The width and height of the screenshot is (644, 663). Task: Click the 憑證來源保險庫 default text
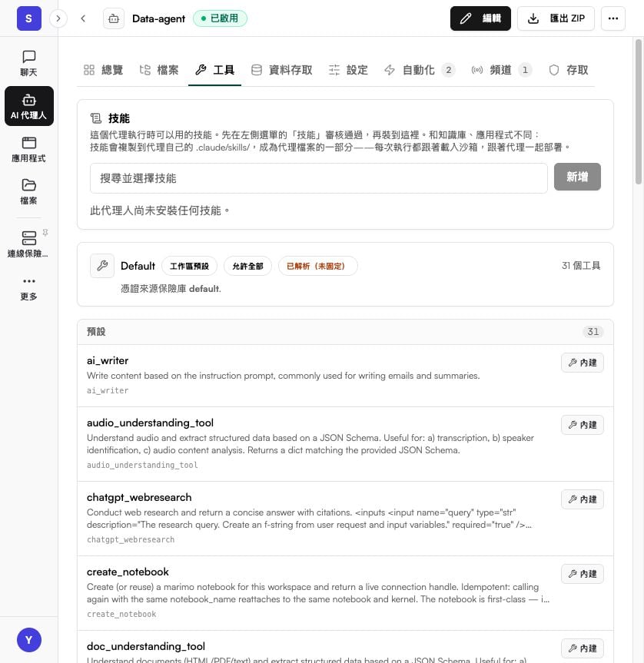pyautogui.click(x=171, y=289)
